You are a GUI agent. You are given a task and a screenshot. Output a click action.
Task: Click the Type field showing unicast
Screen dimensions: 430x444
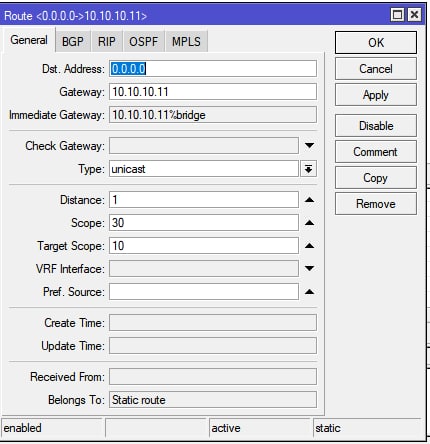pos(204,169)
